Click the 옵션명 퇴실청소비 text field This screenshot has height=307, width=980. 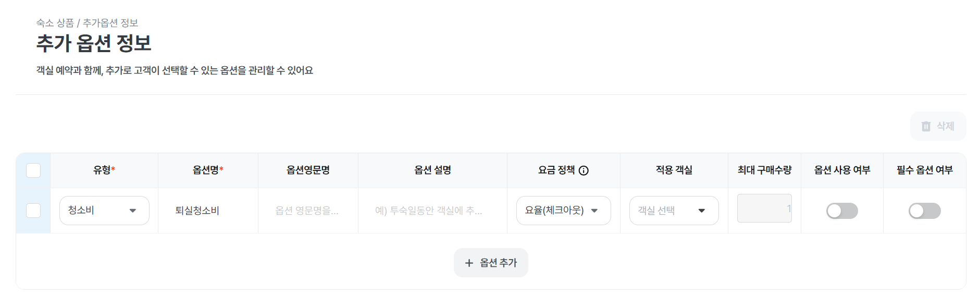click(x=207, y=211)
